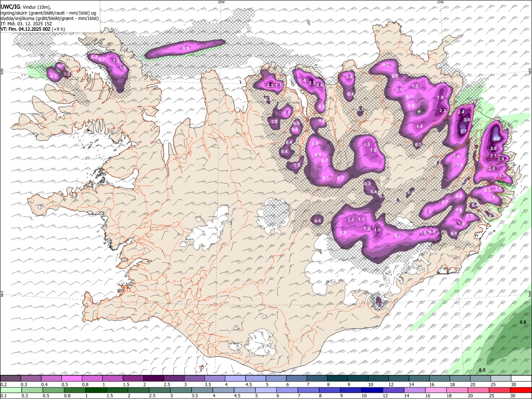This screenshot has height=399, width=532.
Task: Click the '3.4' snowfall value on the map
Action: point(467,120)
